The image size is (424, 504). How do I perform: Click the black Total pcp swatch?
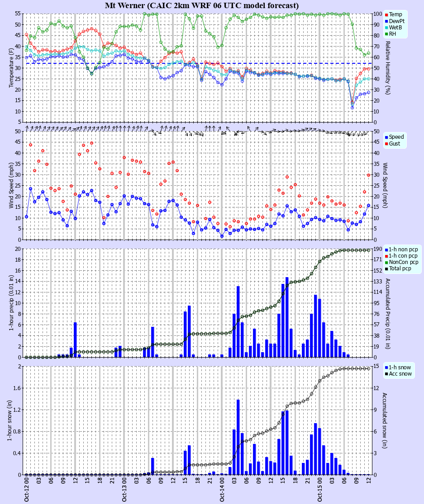coord(386,269)
